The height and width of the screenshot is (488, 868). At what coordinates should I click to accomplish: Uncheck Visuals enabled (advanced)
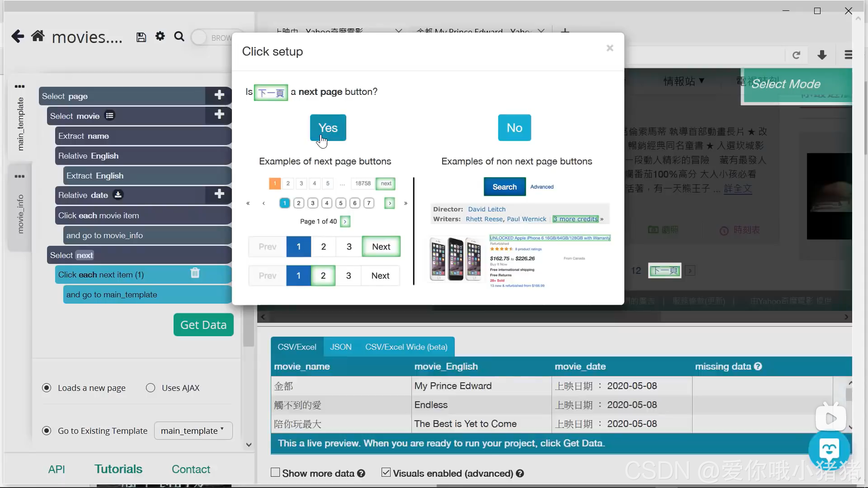[x=386, y=473]
